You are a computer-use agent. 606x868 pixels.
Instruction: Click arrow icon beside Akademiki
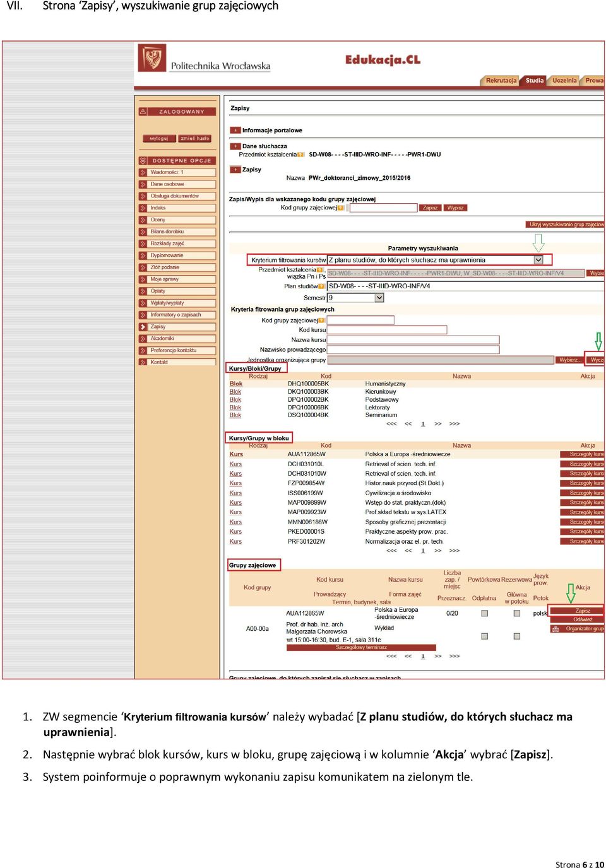coord(143,338)
